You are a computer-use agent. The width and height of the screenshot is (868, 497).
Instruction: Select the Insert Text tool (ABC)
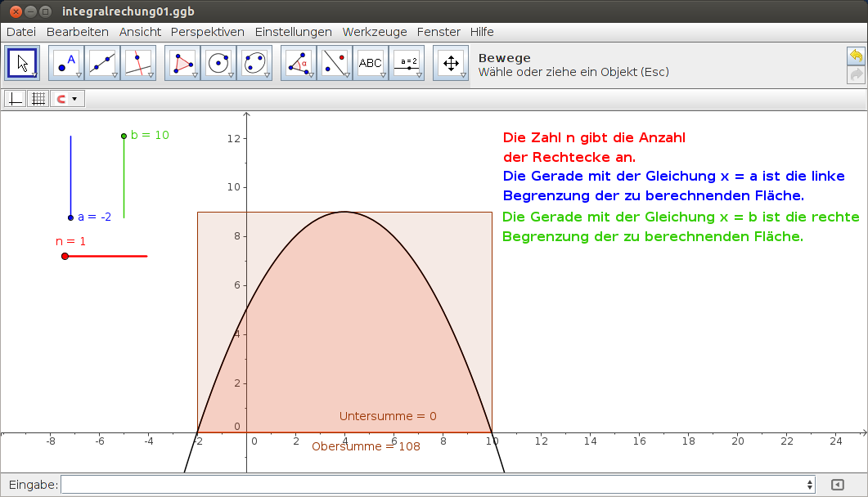click(371, 63)
